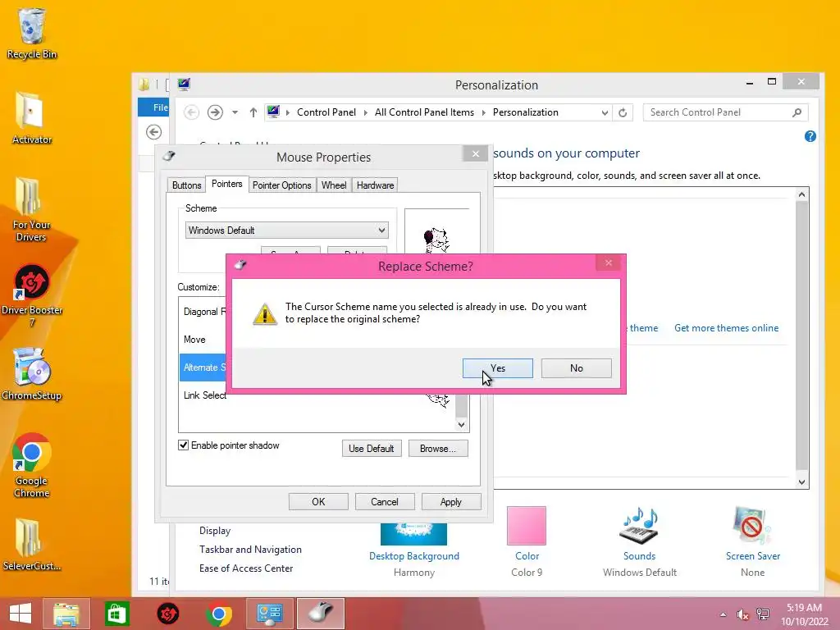Open Display link in sidebar
Image resolution: width=840 pixels, height=630 pixels.
(x=215, y=531)
